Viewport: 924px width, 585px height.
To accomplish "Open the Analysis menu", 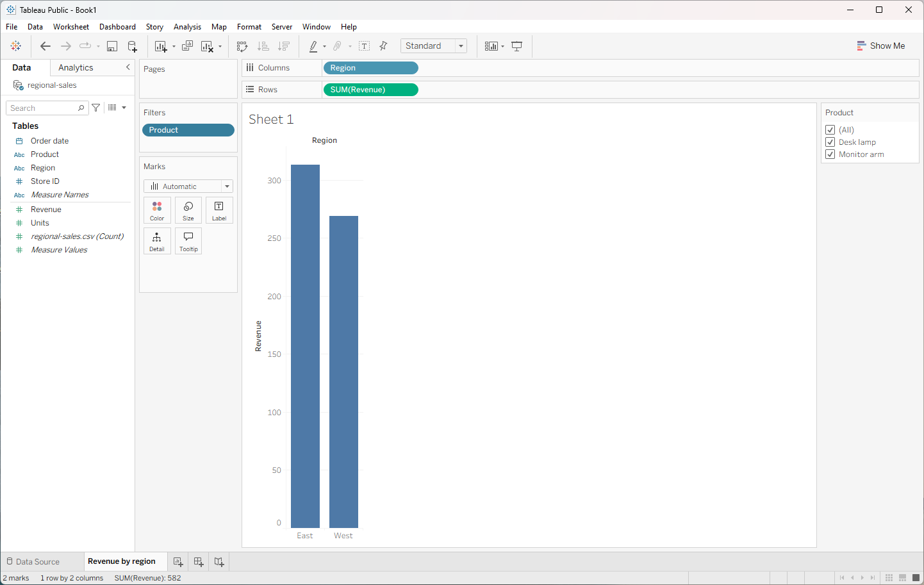I will [187, 27].
